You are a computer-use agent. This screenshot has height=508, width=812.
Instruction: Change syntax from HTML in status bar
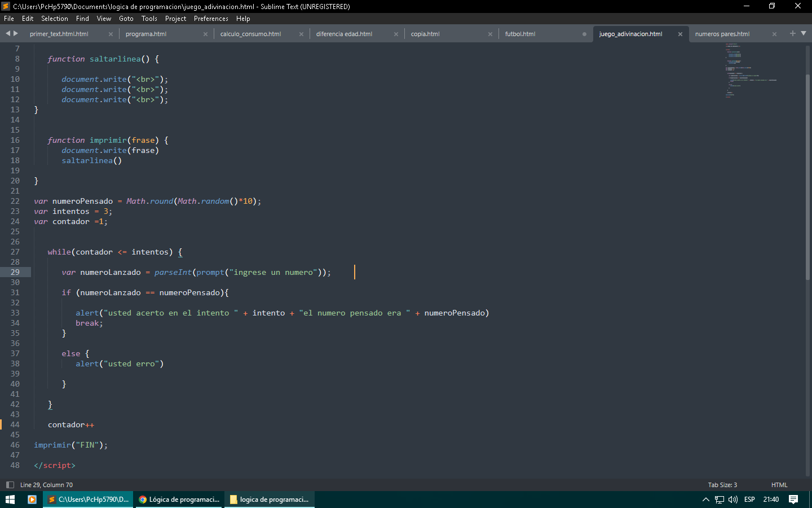[x=779, y=485]
